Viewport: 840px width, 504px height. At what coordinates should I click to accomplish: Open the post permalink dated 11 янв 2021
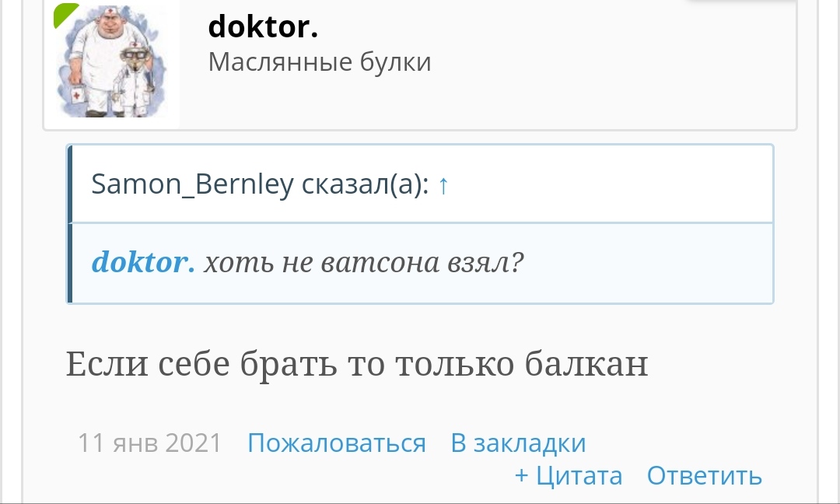click(x=149, y=443)
